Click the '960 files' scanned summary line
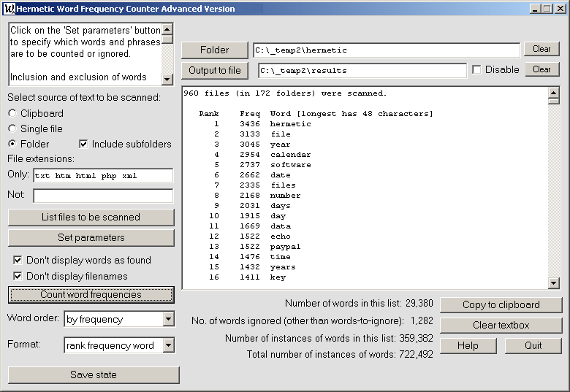The image size is (570, 392). point(285,93)
